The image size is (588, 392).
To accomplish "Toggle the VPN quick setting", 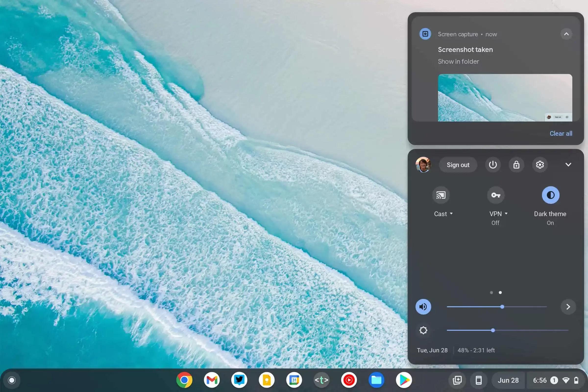I will pyautogui.click(x=495, y=195).
